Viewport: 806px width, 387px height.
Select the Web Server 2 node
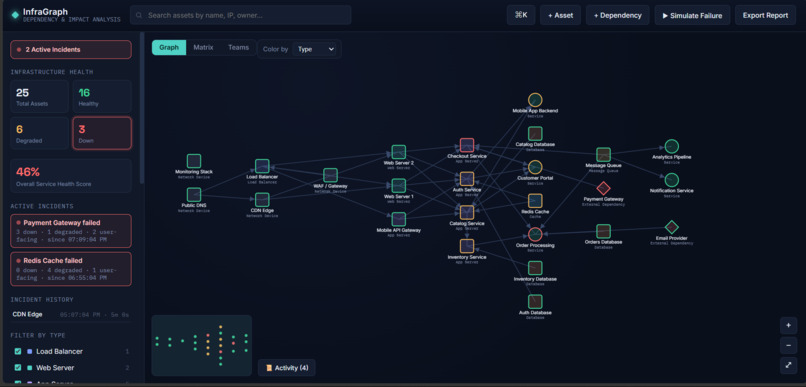pos(399,152)
